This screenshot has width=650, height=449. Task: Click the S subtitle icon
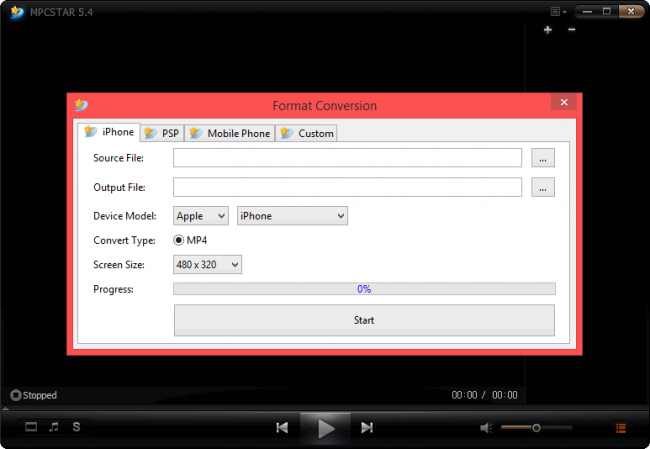76,427
